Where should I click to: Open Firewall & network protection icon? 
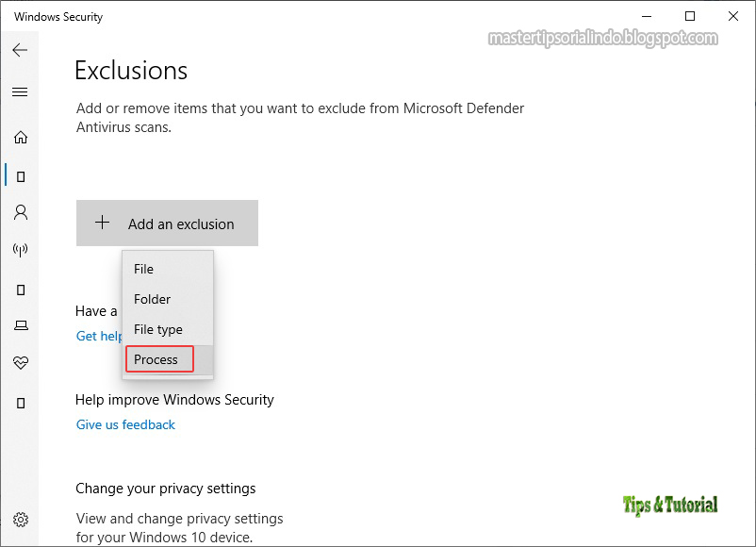coord(20,249)
